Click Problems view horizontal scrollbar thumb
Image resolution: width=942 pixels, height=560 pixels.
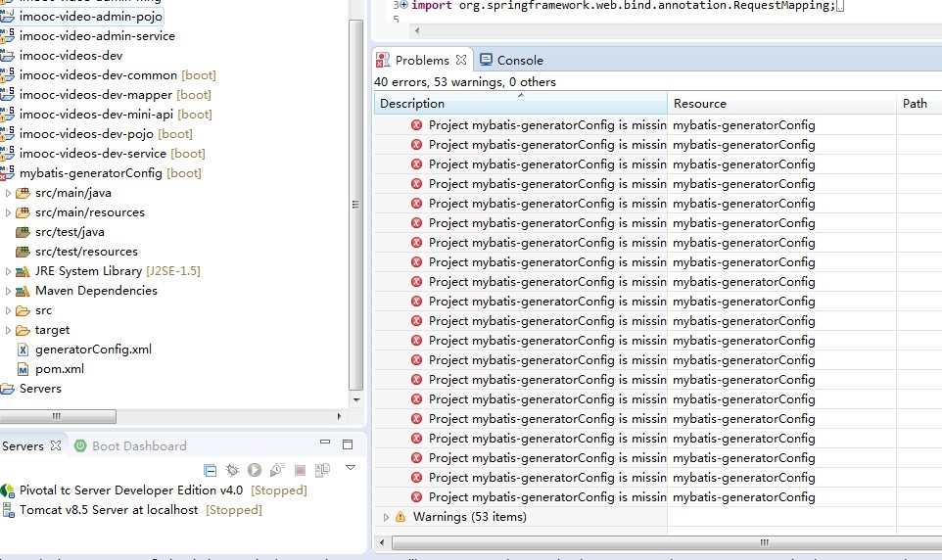click(667, 542)
